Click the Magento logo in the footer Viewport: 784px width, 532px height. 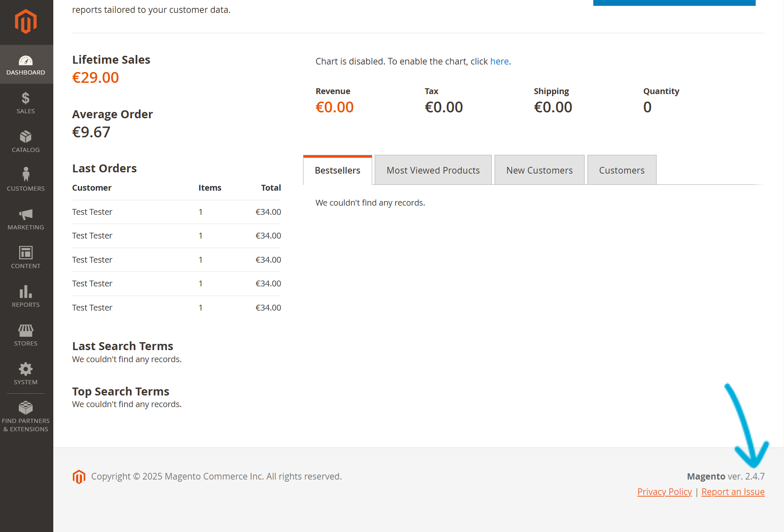(x=79, y=476)
